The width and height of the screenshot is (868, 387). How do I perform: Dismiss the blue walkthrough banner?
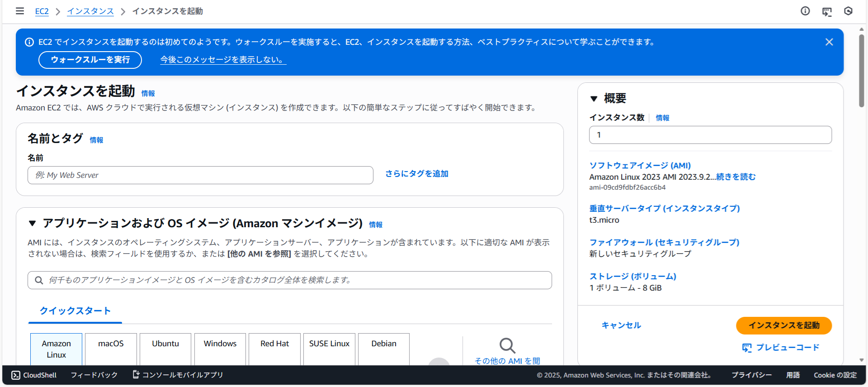point(829,42)
